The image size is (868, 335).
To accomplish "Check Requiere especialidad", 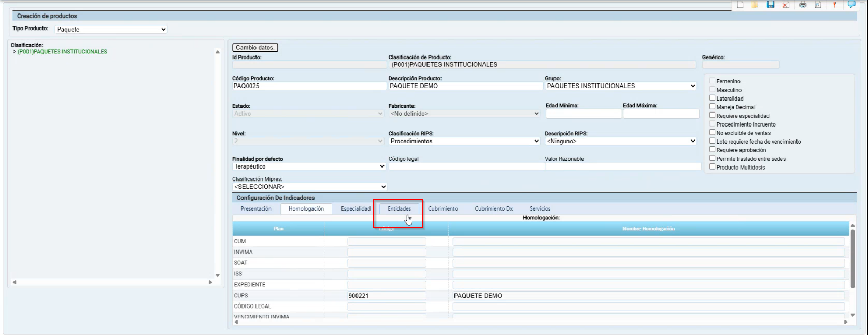I will (x=713, y=115).
